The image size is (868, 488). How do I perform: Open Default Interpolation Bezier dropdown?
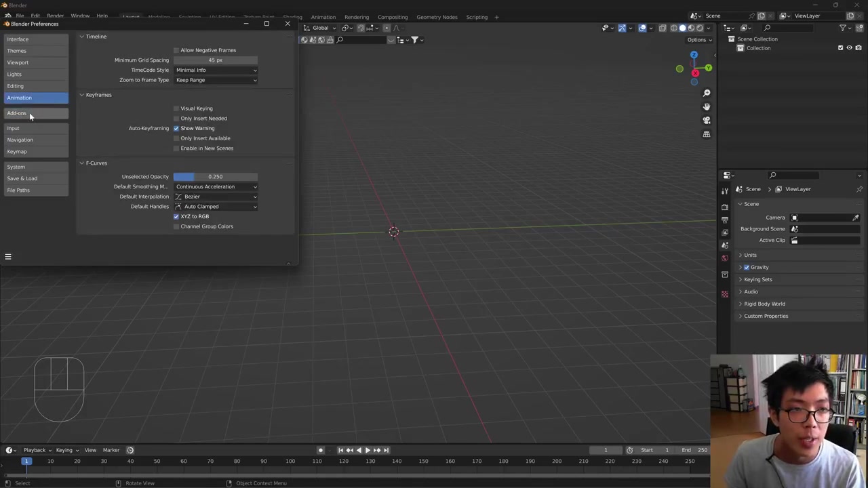point(216,197)
